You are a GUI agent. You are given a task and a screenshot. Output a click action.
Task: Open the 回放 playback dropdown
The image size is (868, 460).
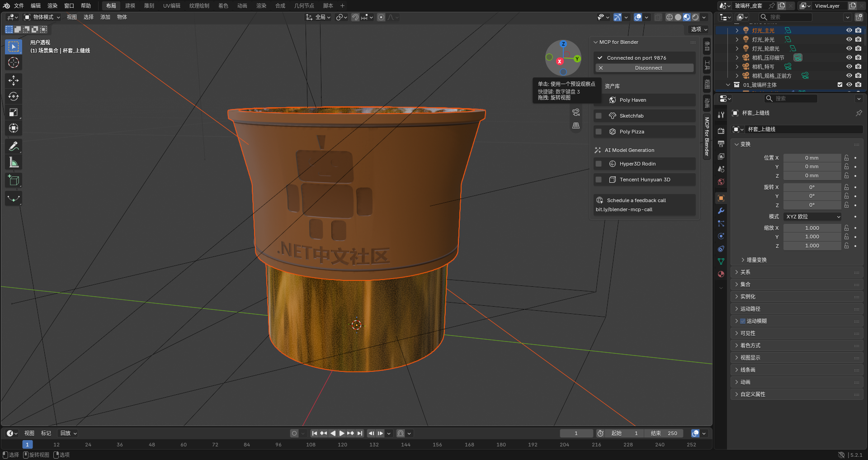tap(69, 433)
